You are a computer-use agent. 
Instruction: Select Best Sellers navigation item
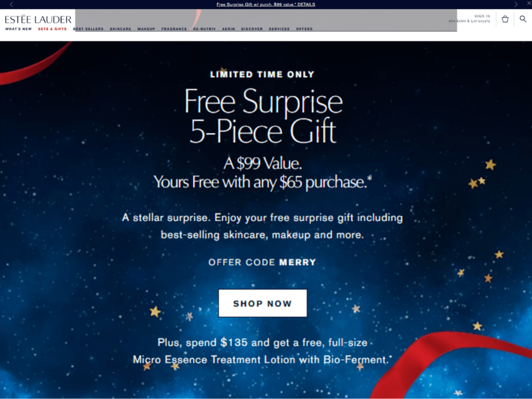[x=88, y=29]
